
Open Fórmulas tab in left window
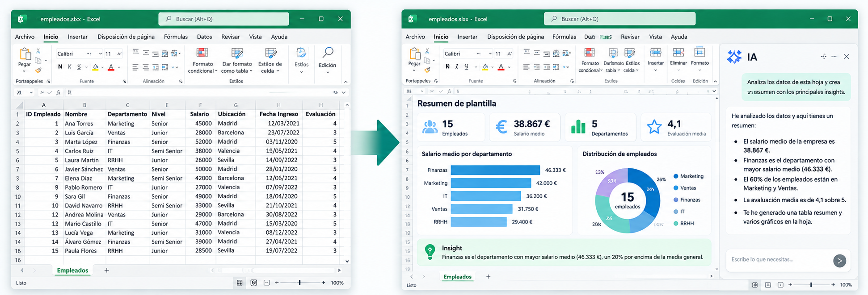pyautogui.click(x=176, y=37)
